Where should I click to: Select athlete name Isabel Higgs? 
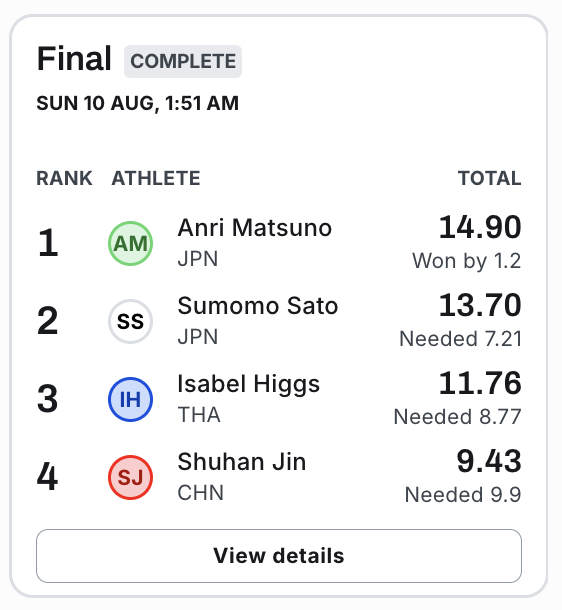click(x=249, y=384)
